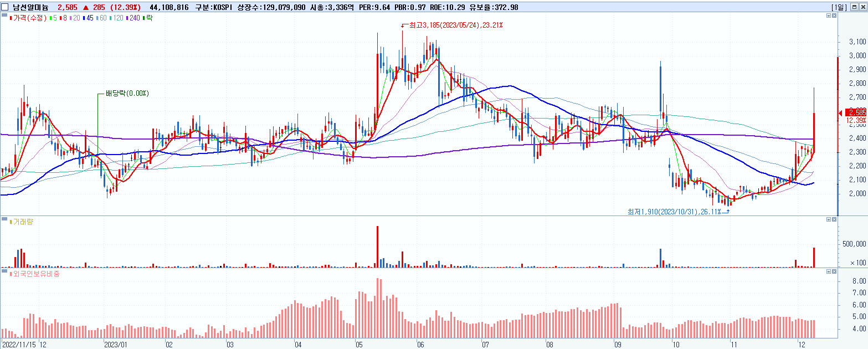Maximize the 거래량 volume panel
The height and width of the screenshot is (349, 868).
click(x=829, y=220)
